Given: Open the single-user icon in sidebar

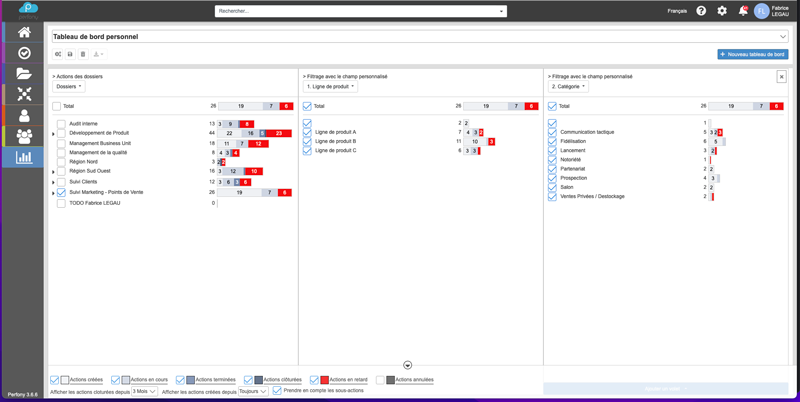Looking at the screenshot, I should tap(24, 116).
